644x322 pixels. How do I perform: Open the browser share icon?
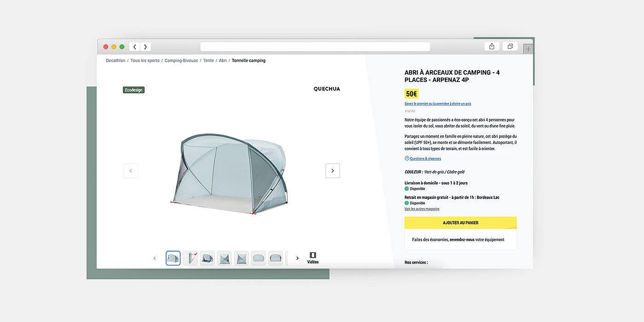(x=492, y=46)
